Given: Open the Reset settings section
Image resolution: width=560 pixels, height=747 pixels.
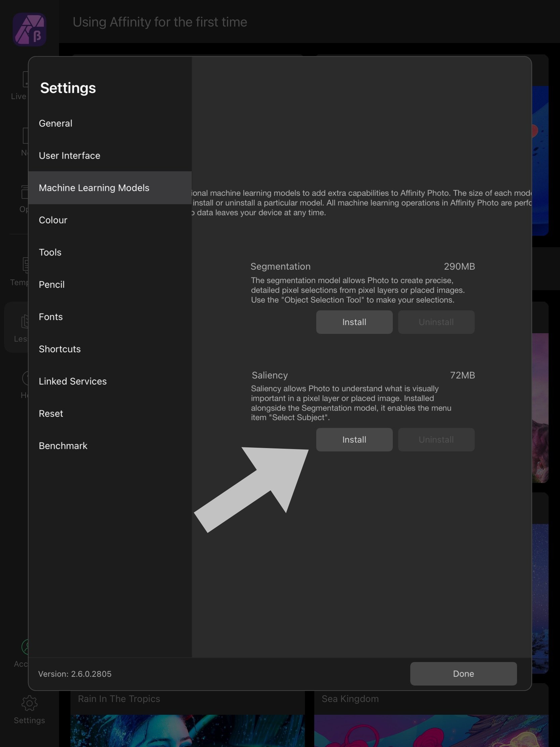Looking at the screenshot, I should point(110,413).
